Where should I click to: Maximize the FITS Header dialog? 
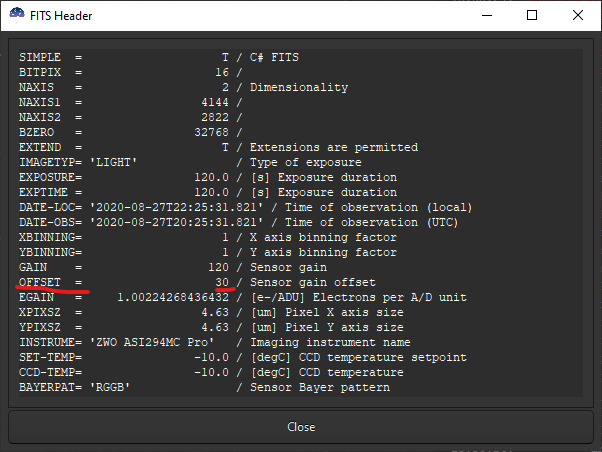pos(532,15)
